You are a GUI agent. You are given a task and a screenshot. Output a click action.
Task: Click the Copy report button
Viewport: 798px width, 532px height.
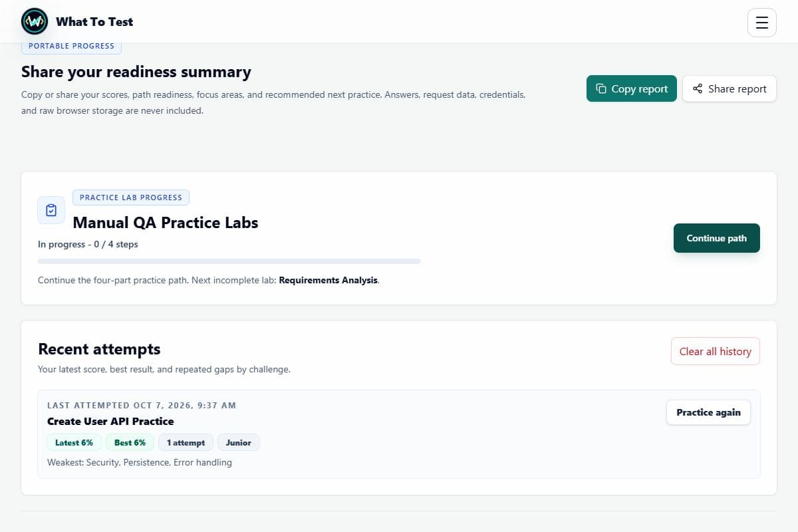click(x=632, y=88)
